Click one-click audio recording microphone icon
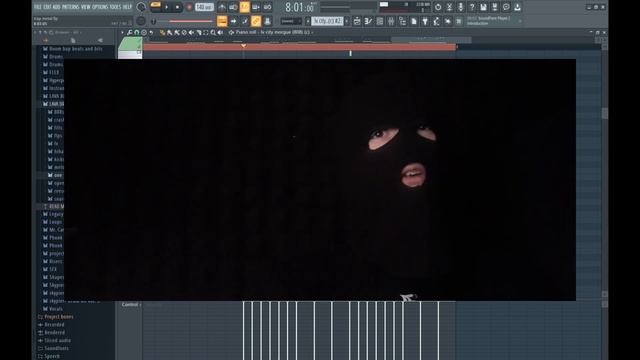Screen dimensions: 640x360 (x=461, y=7)
